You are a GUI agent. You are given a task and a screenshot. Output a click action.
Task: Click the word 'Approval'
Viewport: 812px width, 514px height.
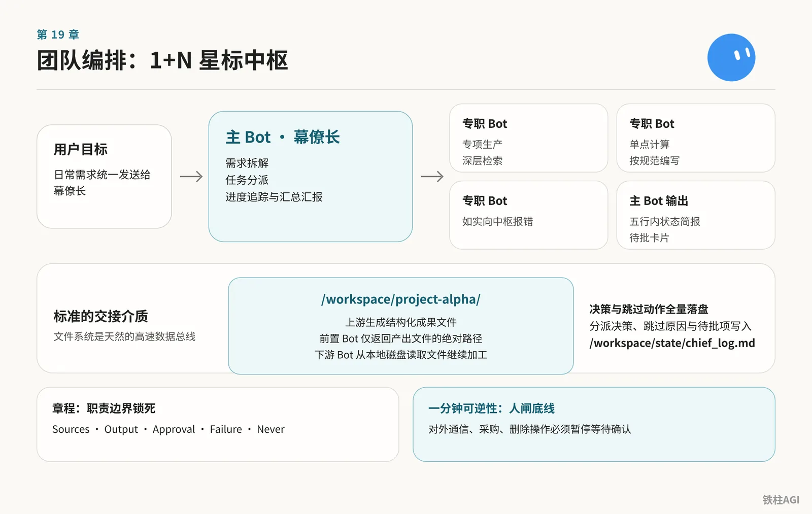pyautogui.click(x=174, y=429)
